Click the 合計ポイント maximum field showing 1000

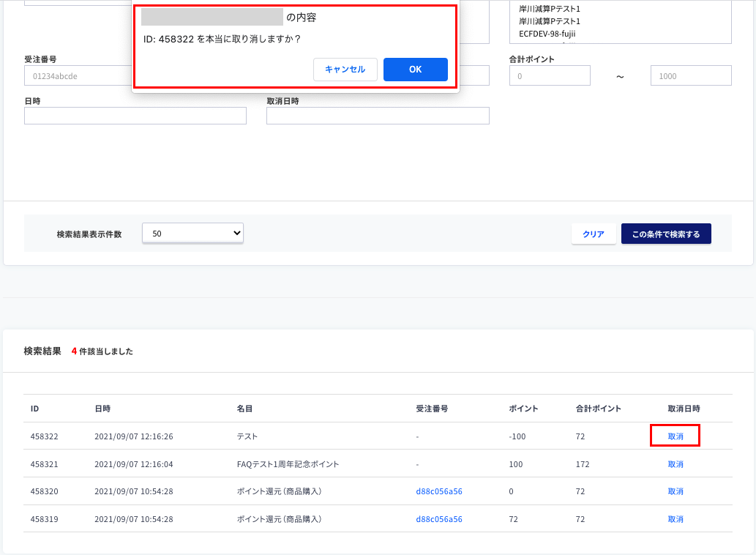point(690,75)
